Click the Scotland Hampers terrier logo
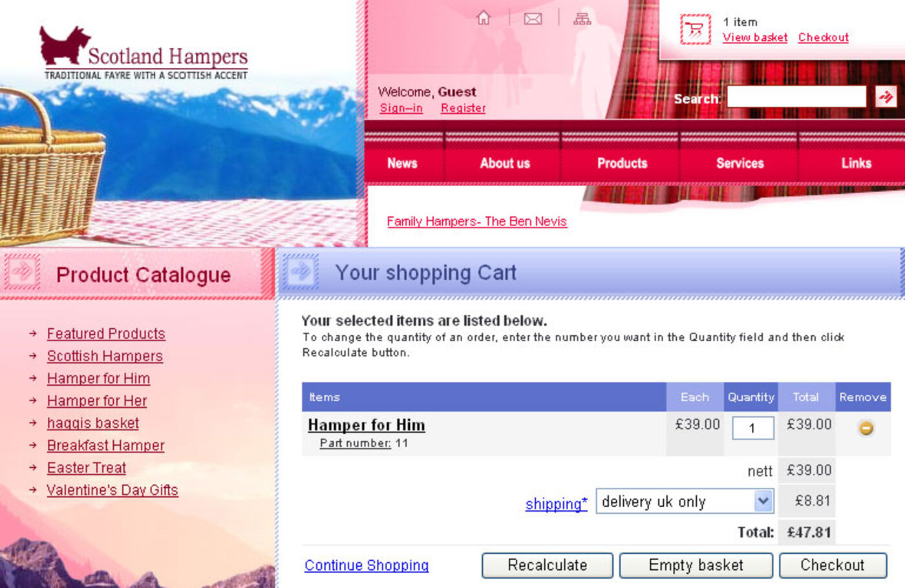Screen dimensions: 905x588 point(63,45)
